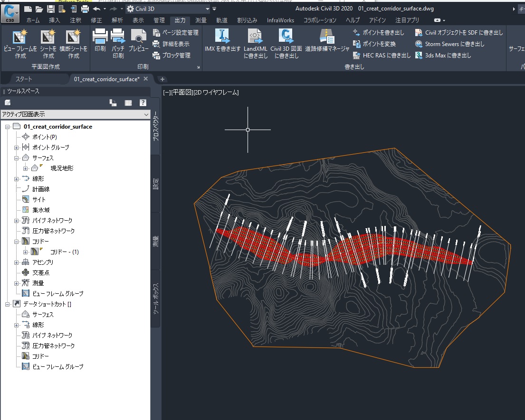
Task: Open the Settings (設定) vertical tab
Action: 156,184
